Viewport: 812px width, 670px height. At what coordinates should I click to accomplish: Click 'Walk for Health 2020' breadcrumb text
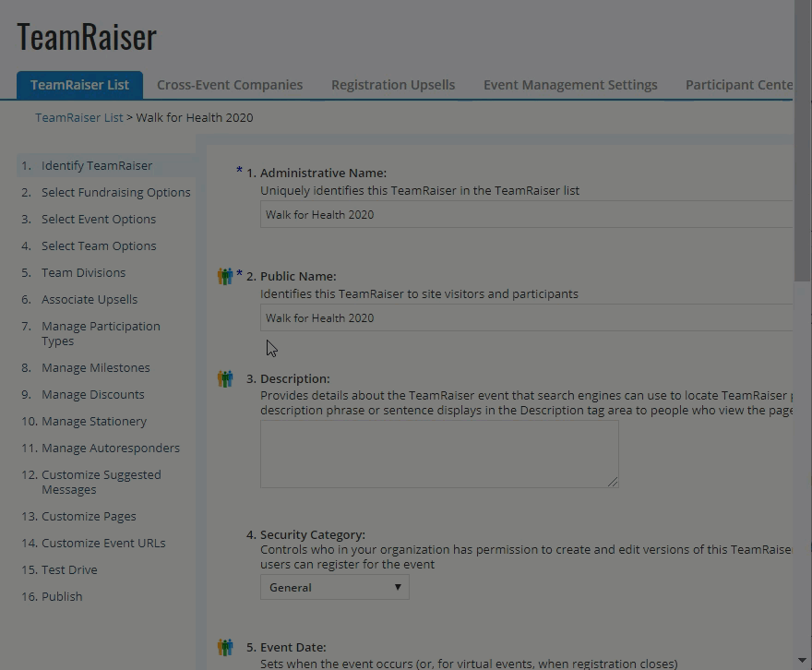(195, 117)
